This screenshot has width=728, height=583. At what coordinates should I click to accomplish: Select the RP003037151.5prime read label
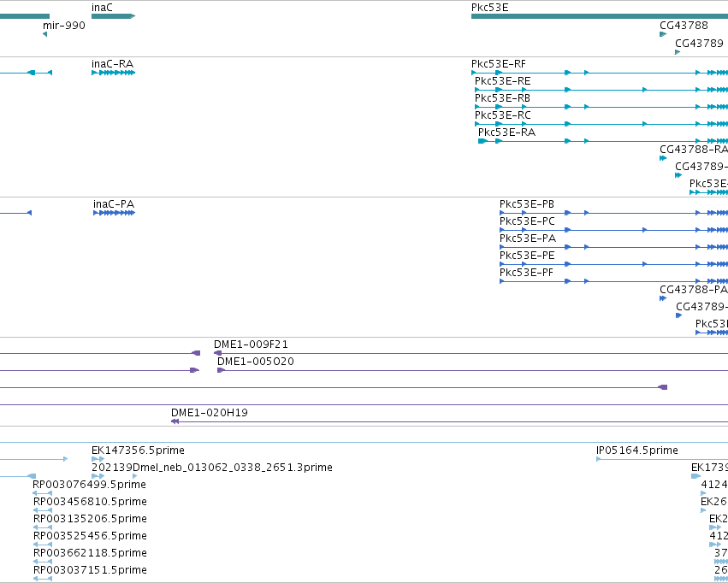point(90,570)
